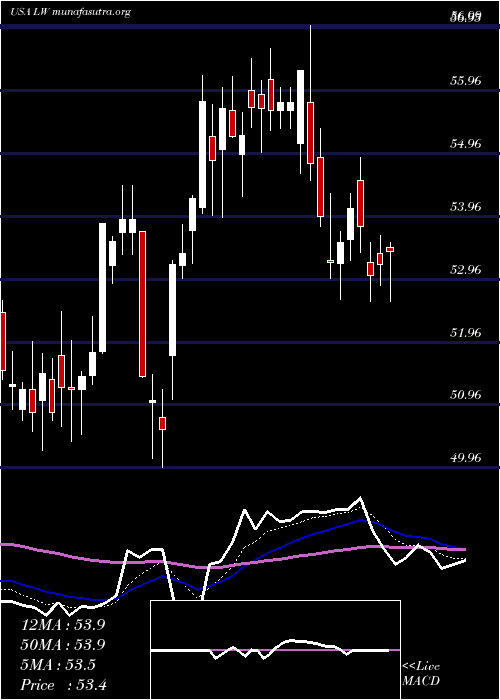Click the tallest white candle near the 55.96 line
Viewport: 500px width, 700px height.
coord(300,107)
